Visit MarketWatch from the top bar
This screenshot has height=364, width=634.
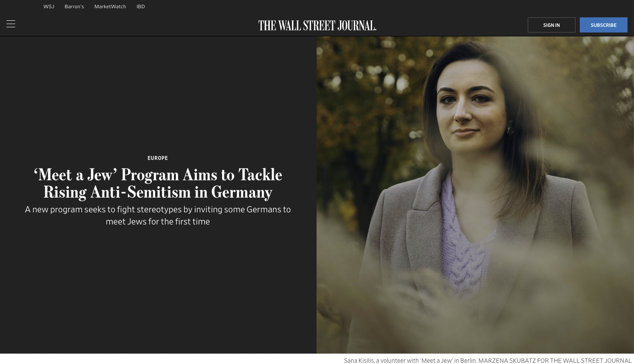110,6
